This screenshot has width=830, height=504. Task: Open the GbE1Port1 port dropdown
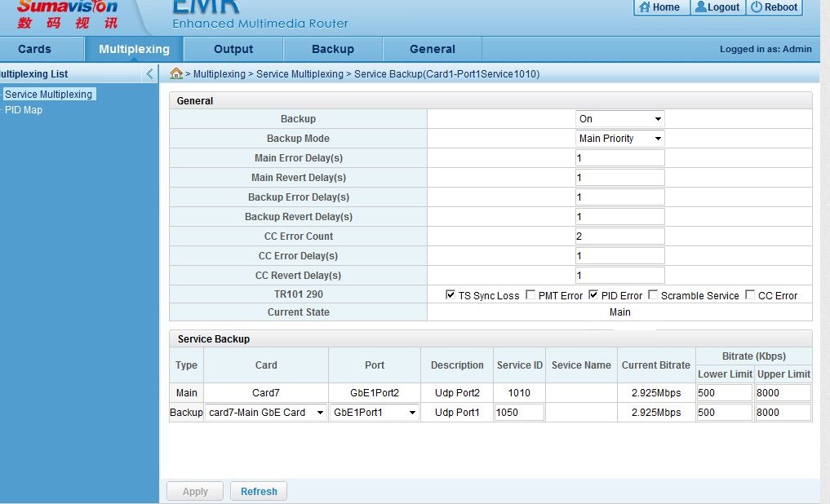point(375,413)
